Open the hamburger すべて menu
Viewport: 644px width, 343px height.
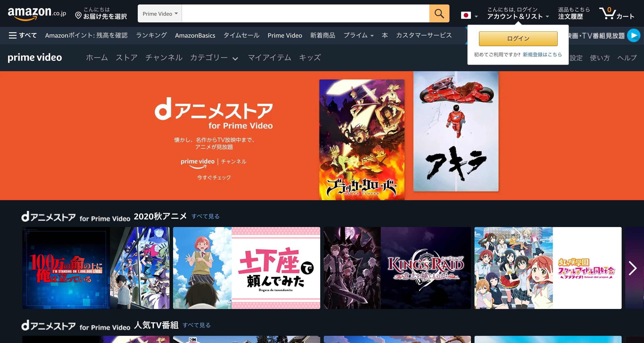(23, 35)
